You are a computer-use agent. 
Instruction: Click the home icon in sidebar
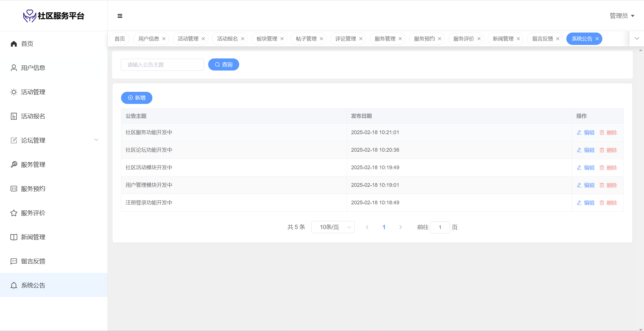click(14, 44)
